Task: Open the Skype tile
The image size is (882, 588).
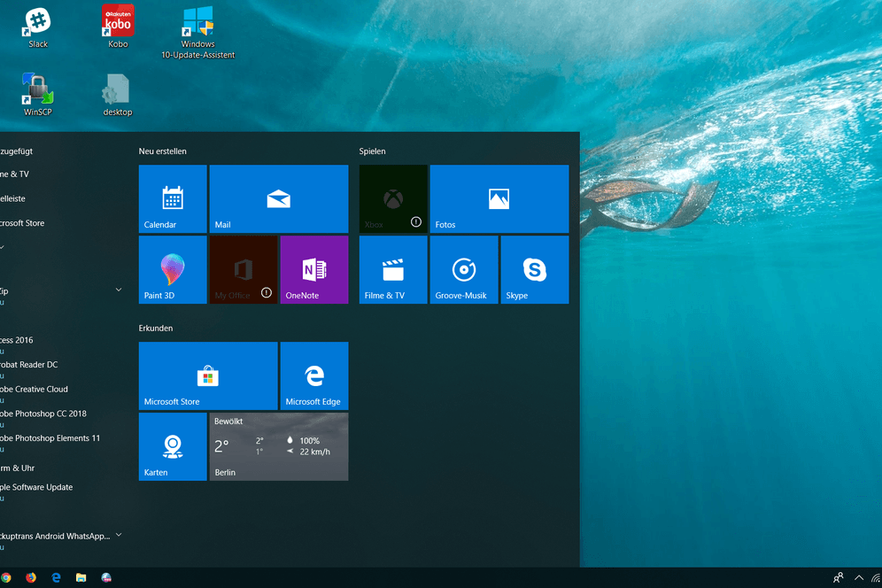Action: coord(535,269)
